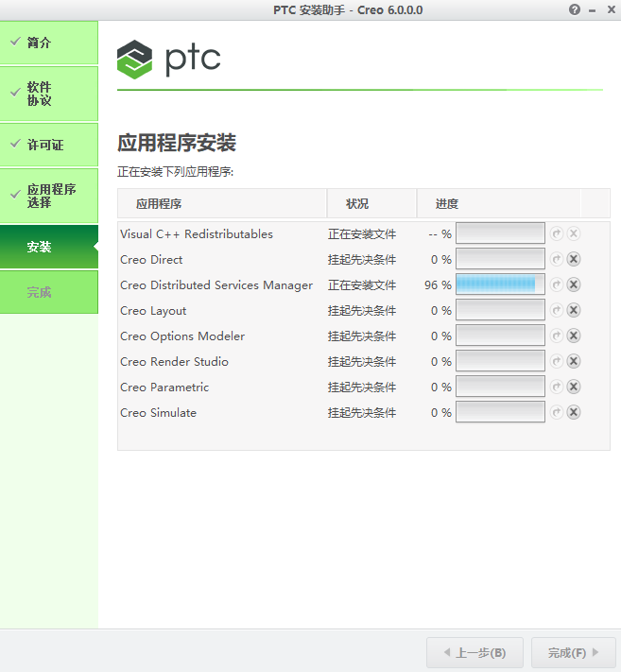Screen dimensions: 621x672
Task: Cancel the Creo Simulate installation
Action: pyautogui.click(x=574, y=412)
